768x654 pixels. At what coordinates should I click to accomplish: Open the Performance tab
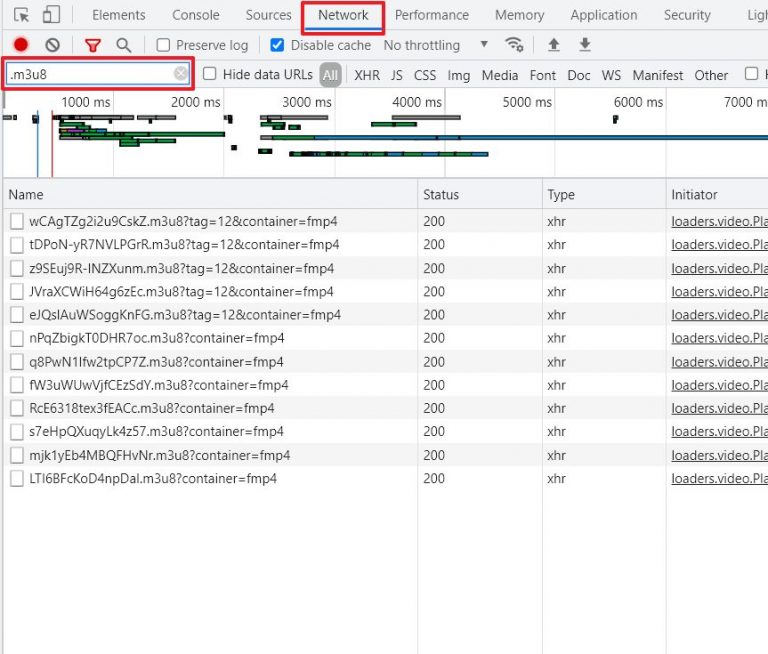coord(431,15)
